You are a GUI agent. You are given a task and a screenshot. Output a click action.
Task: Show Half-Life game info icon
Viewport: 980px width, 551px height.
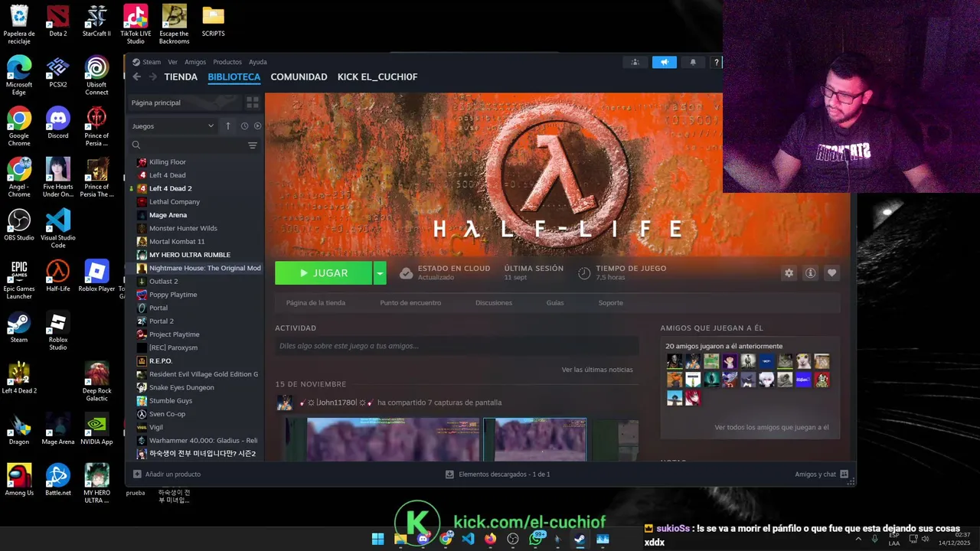810,273
